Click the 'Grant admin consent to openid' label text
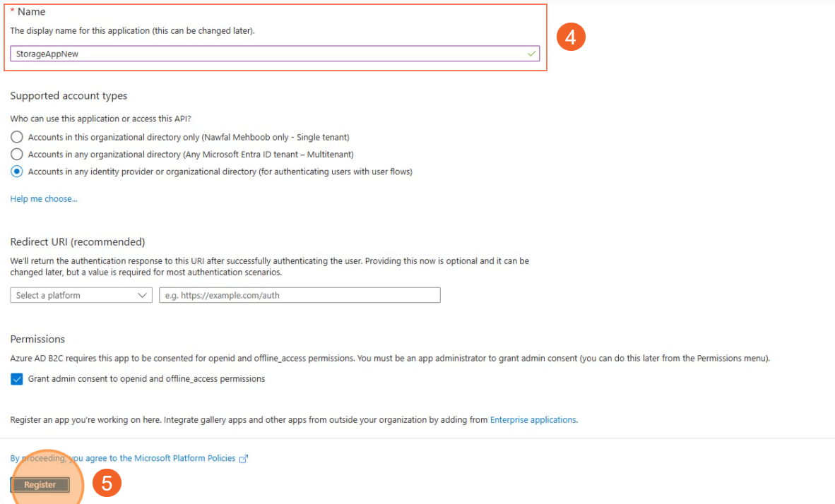Screen dimensions: 835x504 click(x=146, y=379)
